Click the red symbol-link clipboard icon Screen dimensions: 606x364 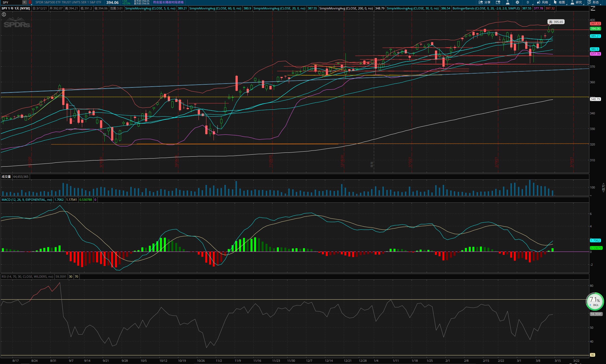coord(30,2)
